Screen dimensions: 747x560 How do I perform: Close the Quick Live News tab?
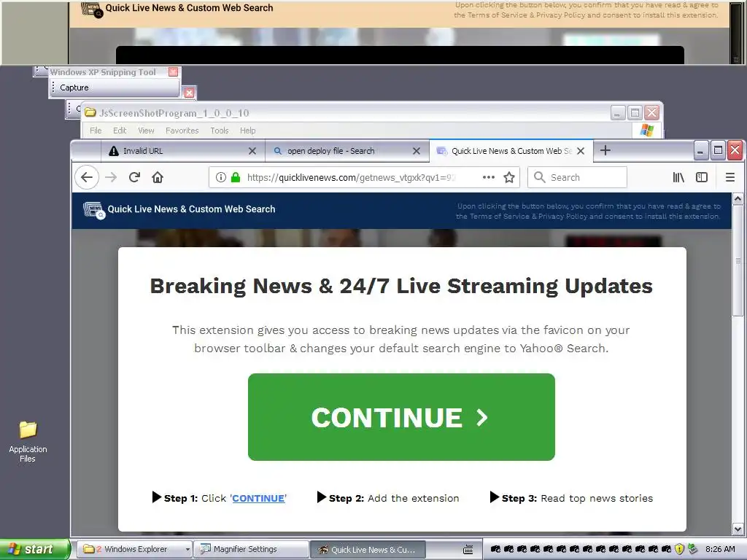click(x=580, y=151)
